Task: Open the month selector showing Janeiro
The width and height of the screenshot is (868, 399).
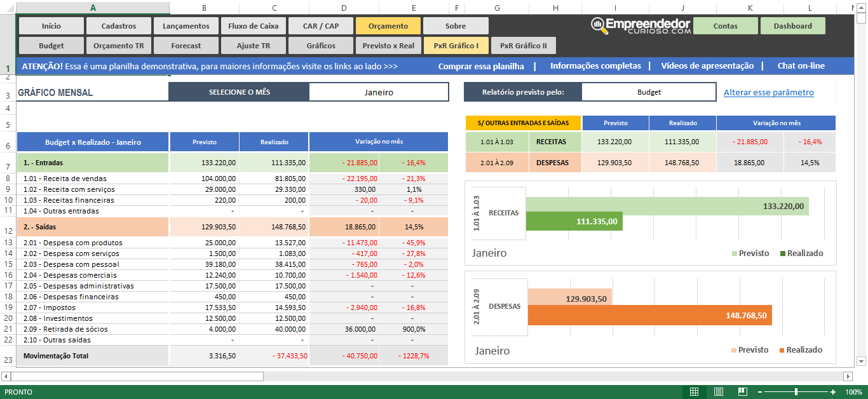Action: pyautogui.click(x=379, y=92)
